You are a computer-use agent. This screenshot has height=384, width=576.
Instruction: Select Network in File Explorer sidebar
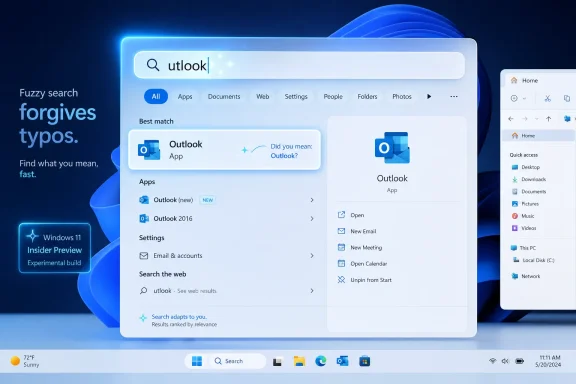526,276
